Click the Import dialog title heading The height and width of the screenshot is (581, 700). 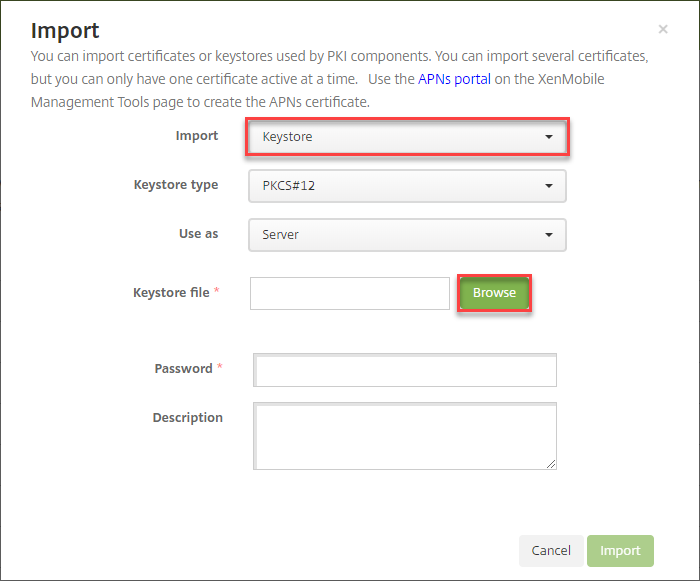65,31
